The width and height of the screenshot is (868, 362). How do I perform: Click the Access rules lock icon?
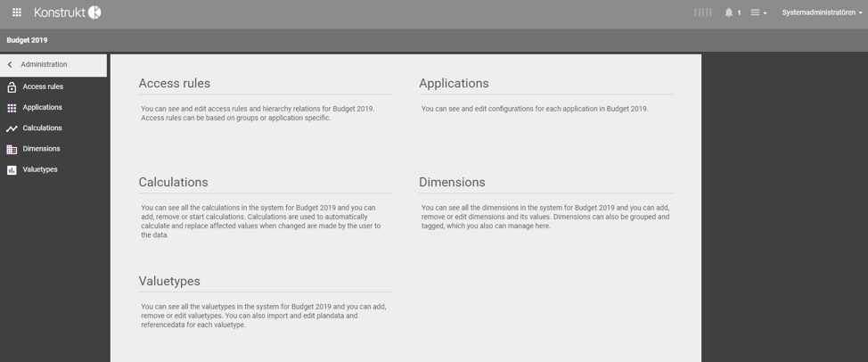pyautogui.click(x=12, y=87)
